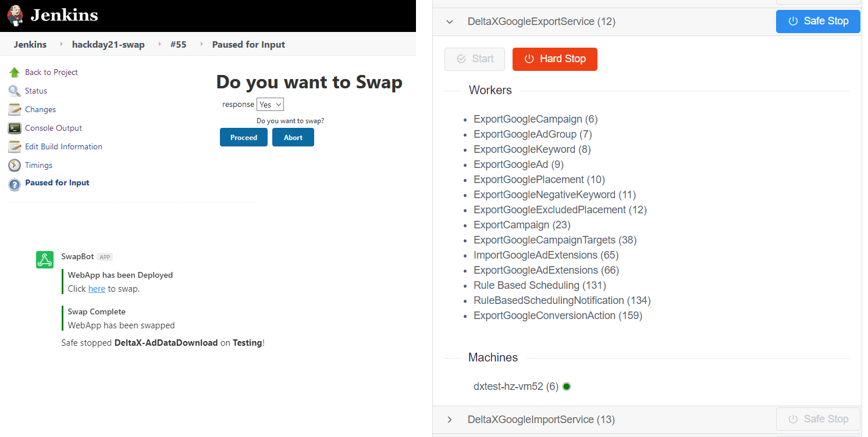Click the 'here' link to swap
This screenshot has width=868, height=437.
pyautogui.click(x=97, y=288)
